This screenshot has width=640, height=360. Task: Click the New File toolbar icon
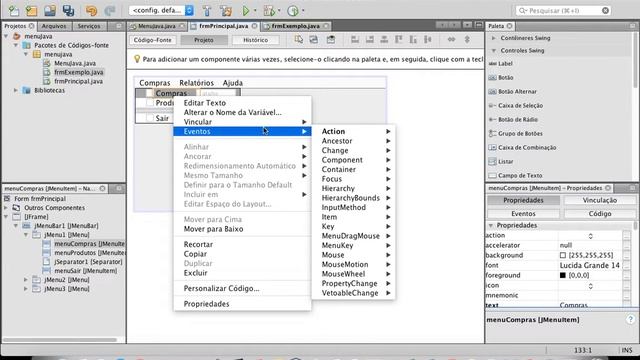13,11
